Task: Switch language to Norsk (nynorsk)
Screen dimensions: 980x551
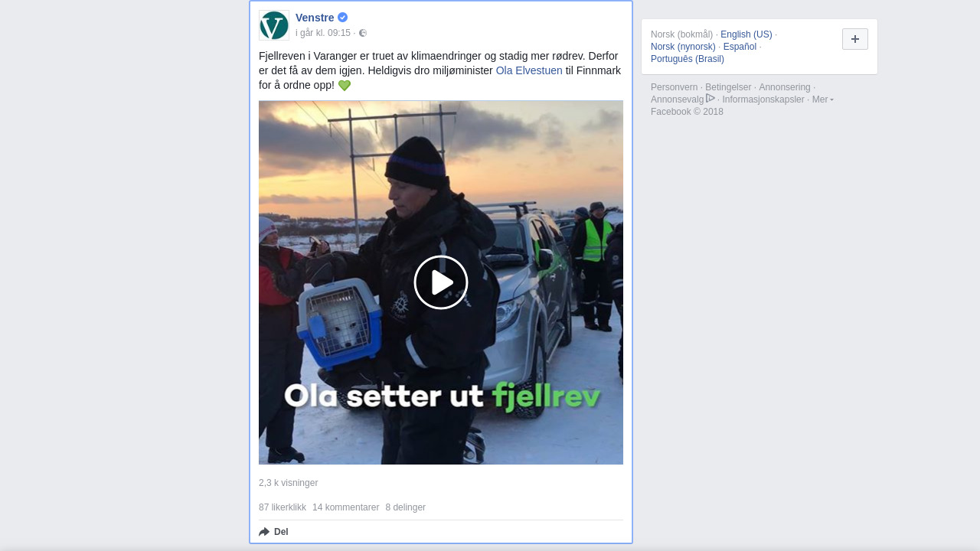Action: 683,47
